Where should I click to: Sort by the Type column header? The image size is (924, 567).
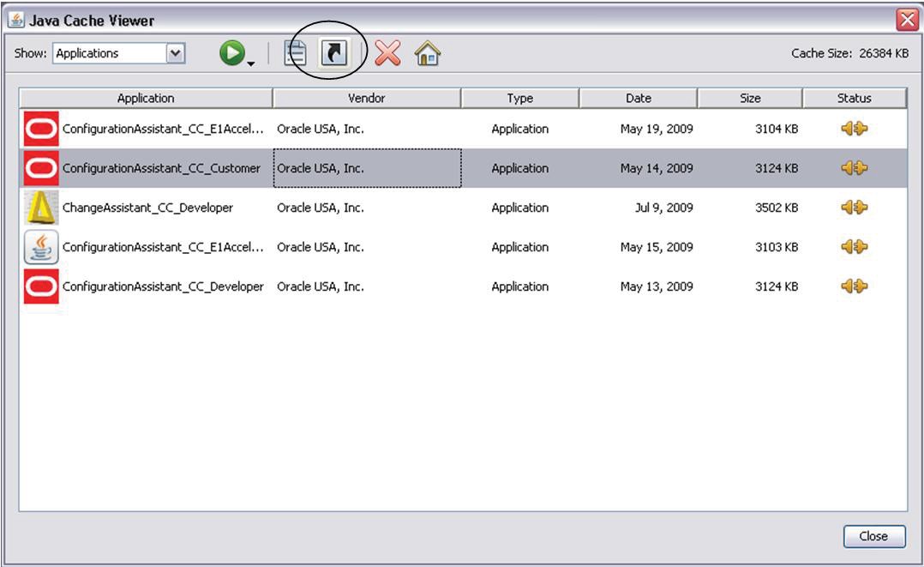519,98
